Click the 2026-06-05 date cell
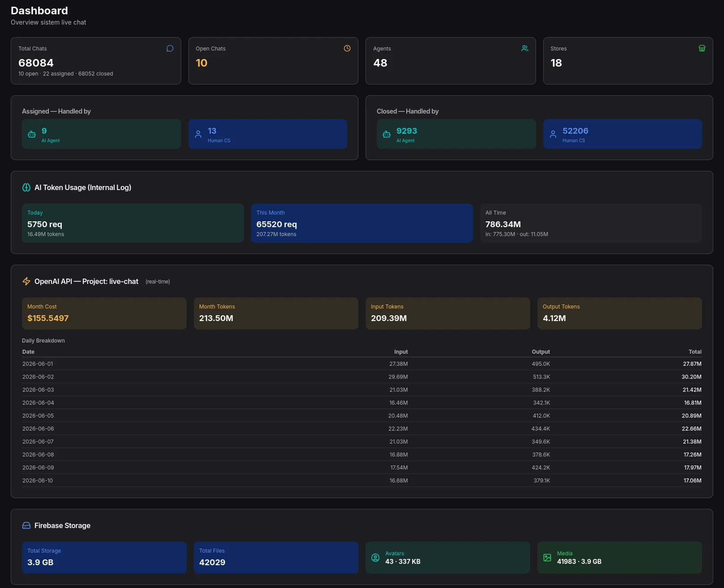724x588 pixels. tap(38, 416)
